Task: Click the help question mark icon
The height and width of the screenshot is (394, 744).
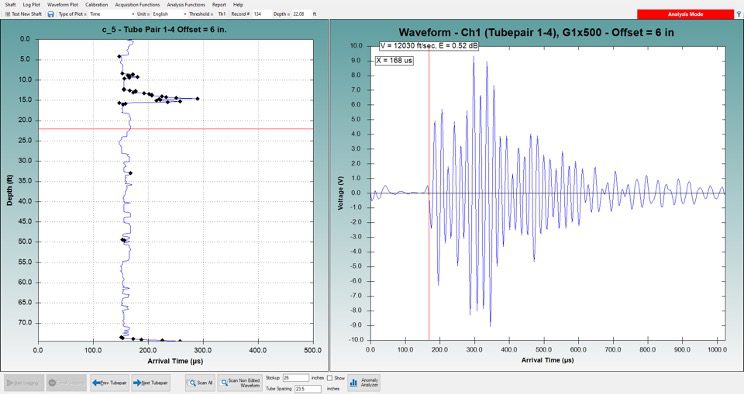Action: pos(739,15)
